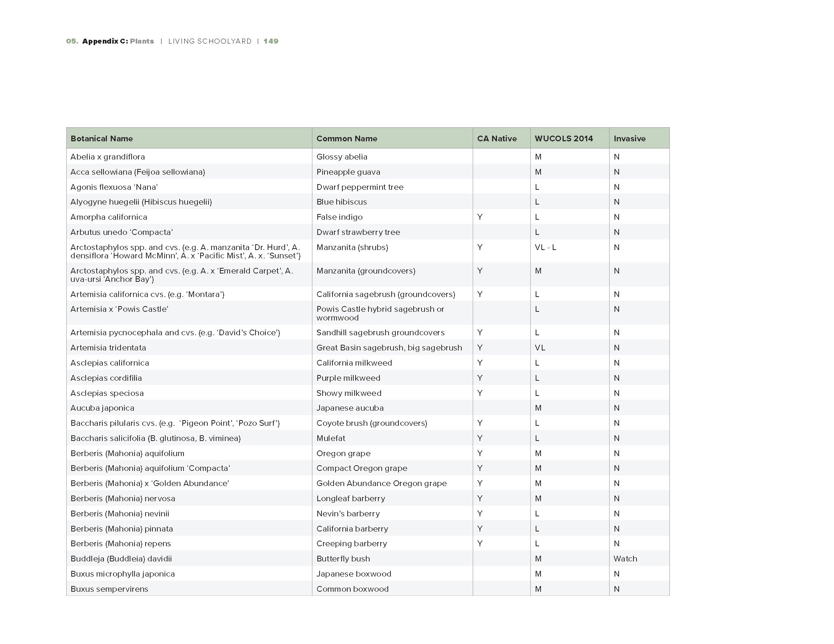
Task: Click page number '149' in header
Action: tap(271, 41)
